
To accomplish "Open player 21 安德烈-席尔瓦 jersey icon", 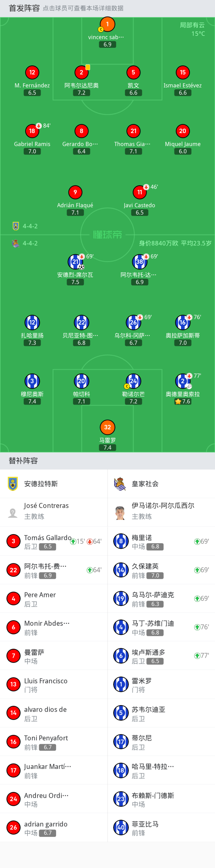I will click(x=75, y=262).
